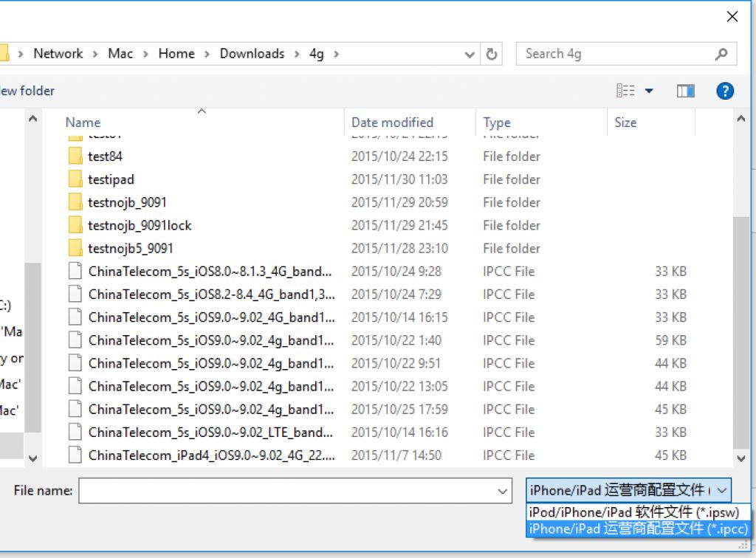Choose the *.ipcc carrier file option

[638, 528]
